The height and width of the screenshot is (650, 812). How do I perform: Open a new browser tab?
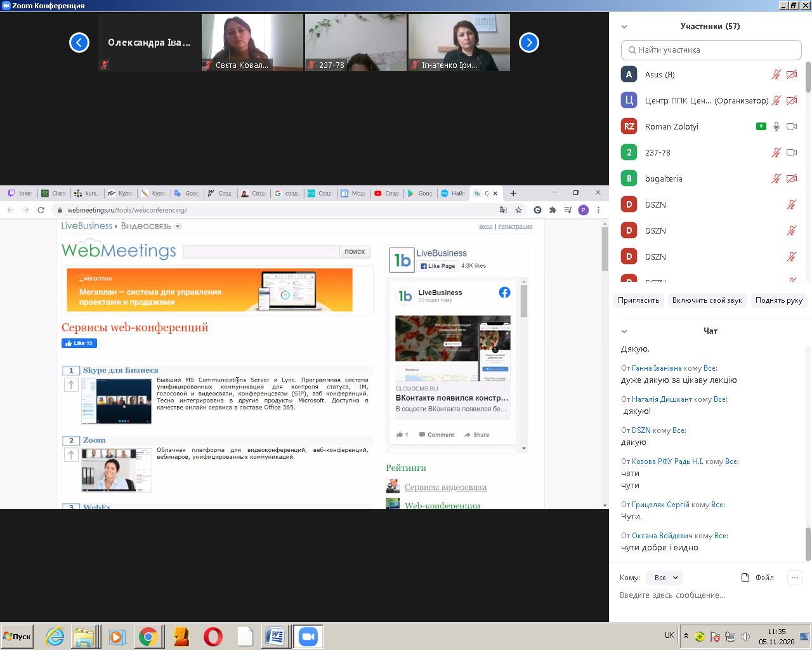(x=513, y=193)
